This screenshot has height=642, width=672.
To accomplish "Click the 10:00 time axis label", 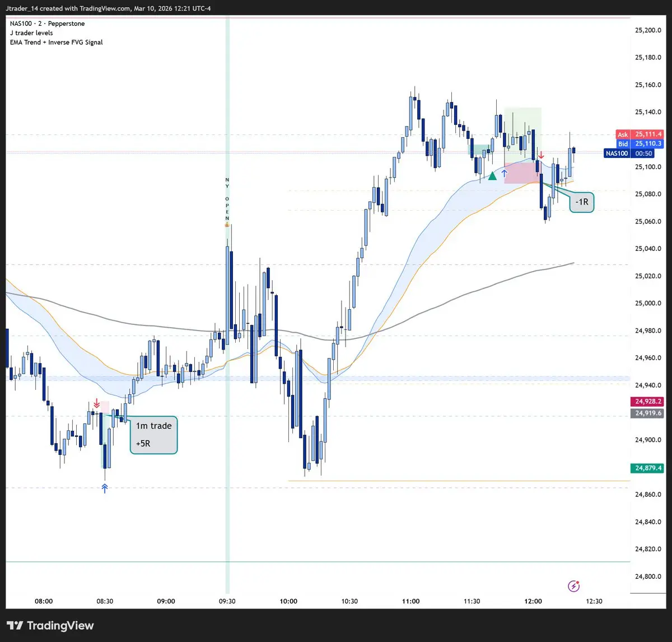I will tap(288, 601).
